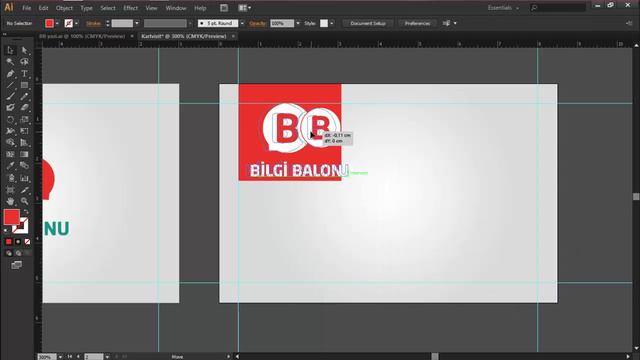Screen dimensions: 640x360
Task: Change screen mode at toolbar bottom
Action: [x=16, y=265]
